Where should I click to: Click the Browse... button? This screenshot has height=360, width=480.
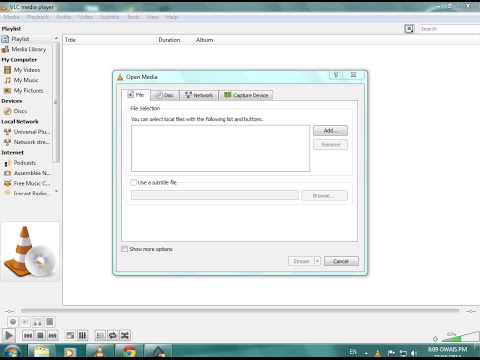pos(324,196)
